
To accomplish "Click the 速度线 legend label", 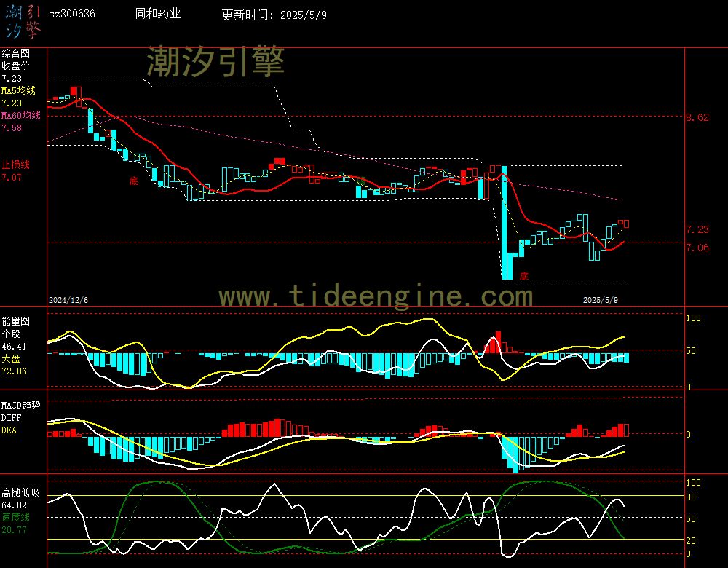I will pyautogui.click(x=15, y=517).
